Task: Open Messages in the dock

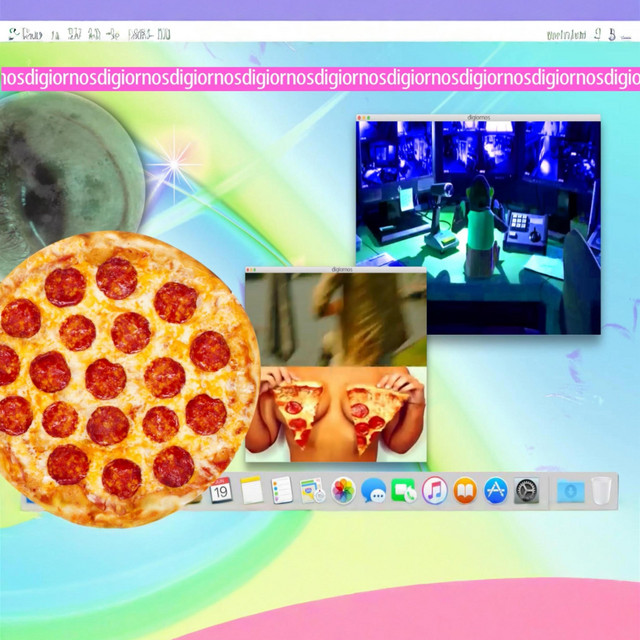Action: point(373,491)
